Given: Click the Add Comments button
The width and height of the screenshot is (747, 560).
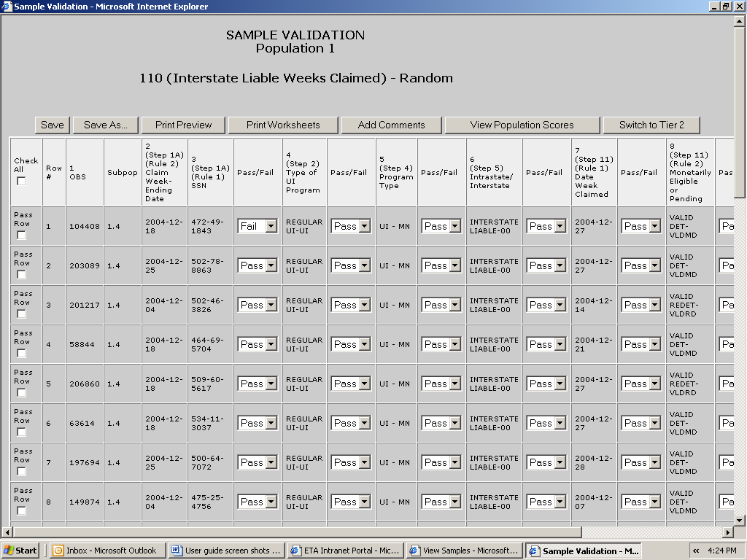Looking at the screenshot, I should click(391, 125).
